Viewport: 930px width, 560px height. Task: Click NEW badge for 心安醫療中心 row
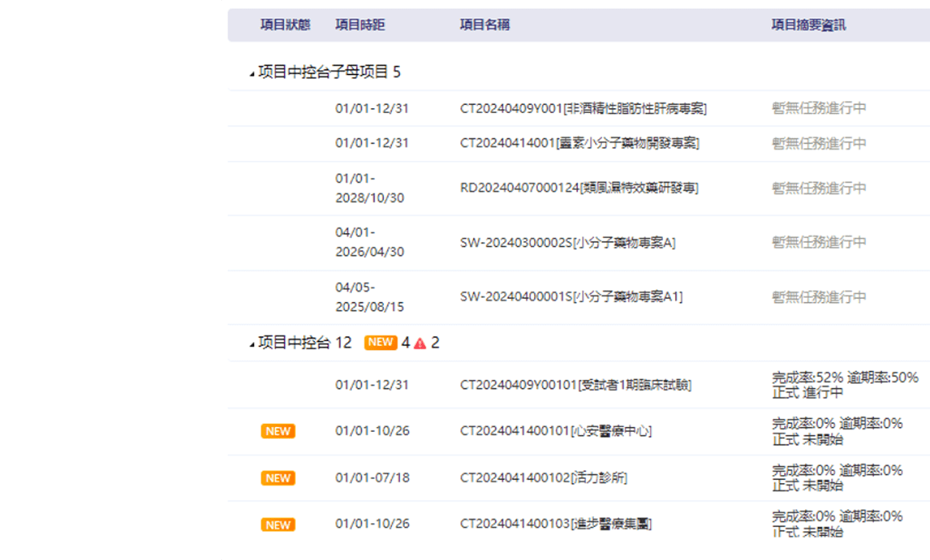click(277, 431)
